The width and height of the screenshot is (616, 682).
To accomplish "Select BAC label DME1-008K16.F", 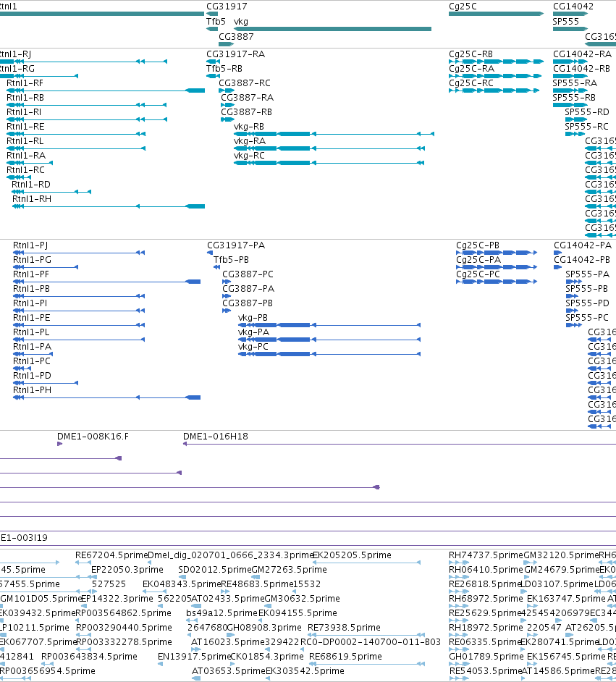I will coord(93,437).
